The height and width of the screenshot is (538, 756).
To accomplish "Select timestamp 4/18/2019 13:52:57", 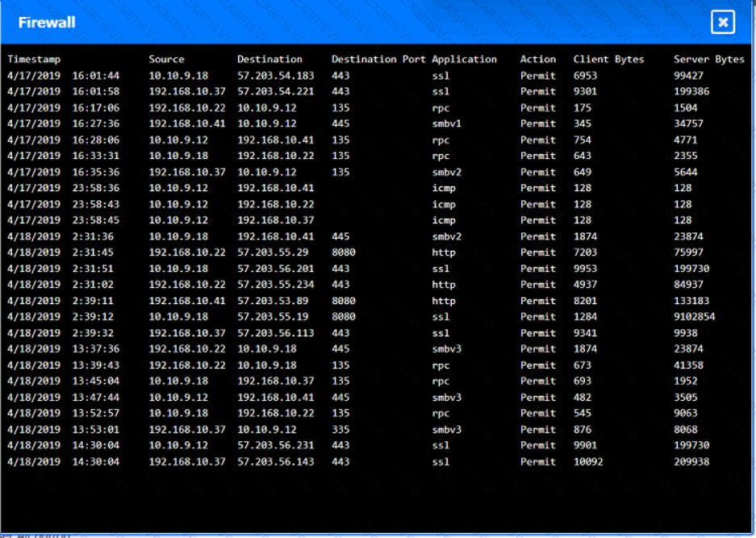I will coord(63,414).
